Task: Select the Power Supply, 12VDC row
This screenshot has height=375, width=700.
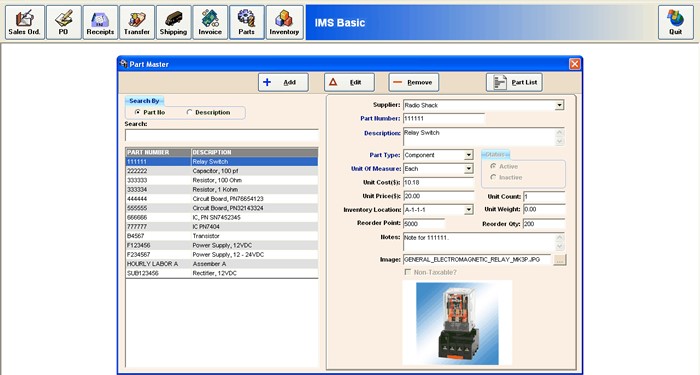Action: (x=222, y=245)
